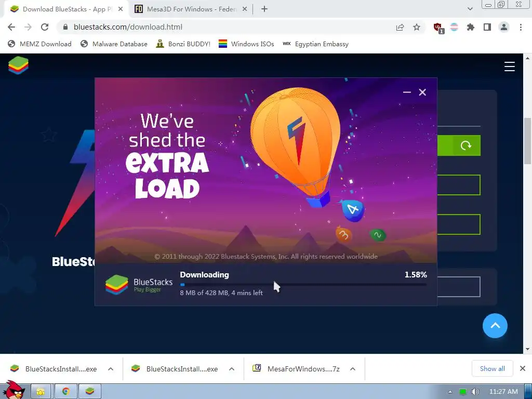This screenshot has height=399, width=532.
Task: Click the 11:27 AM taskbar clock
Action: pyautogui.click(x=503, y=392)
